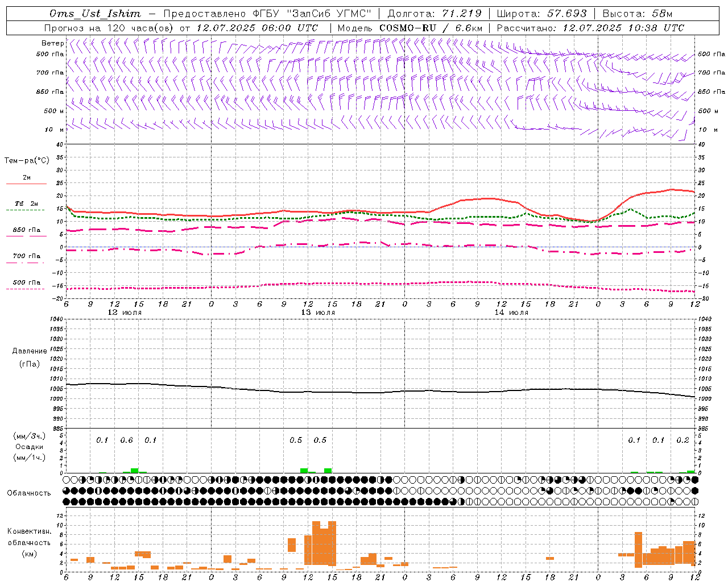The image size is (728, 582).
Task: Click the Облачность cloud cover row label
Action: pos(29,493)
